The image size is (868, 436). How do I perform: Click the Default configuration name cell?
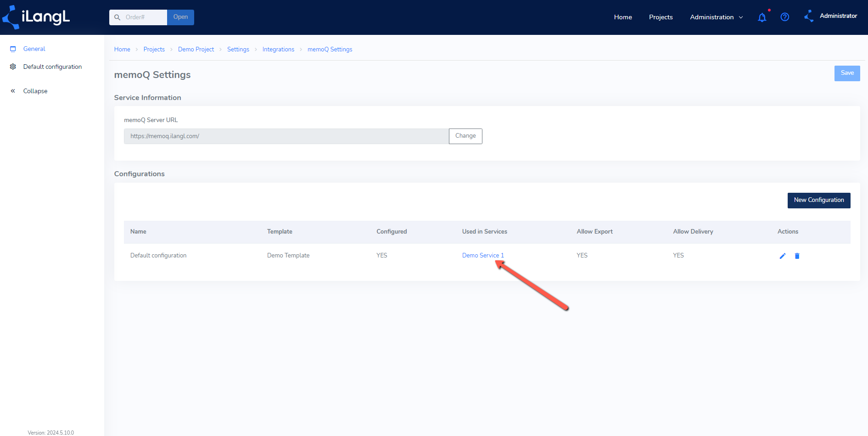click(158, 256)
